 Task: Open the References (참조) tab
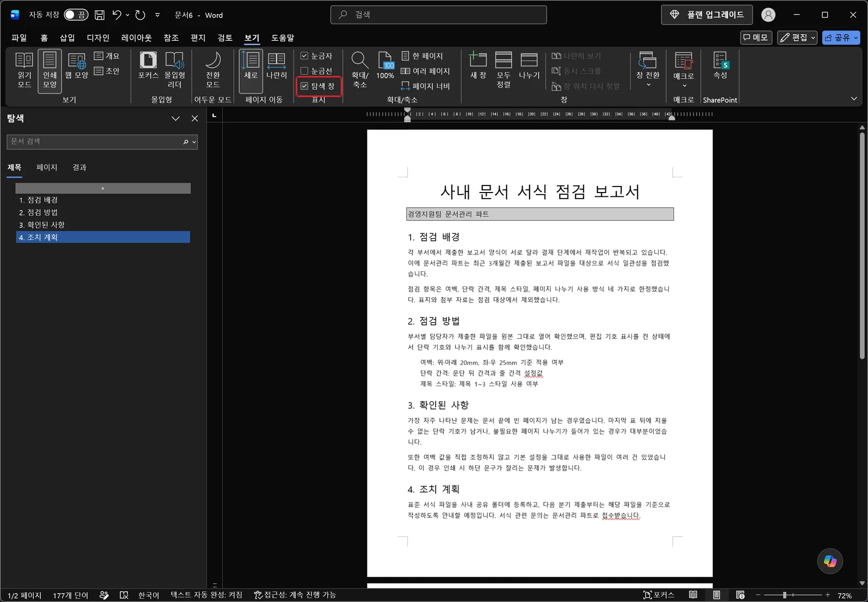tap(171, 37)
